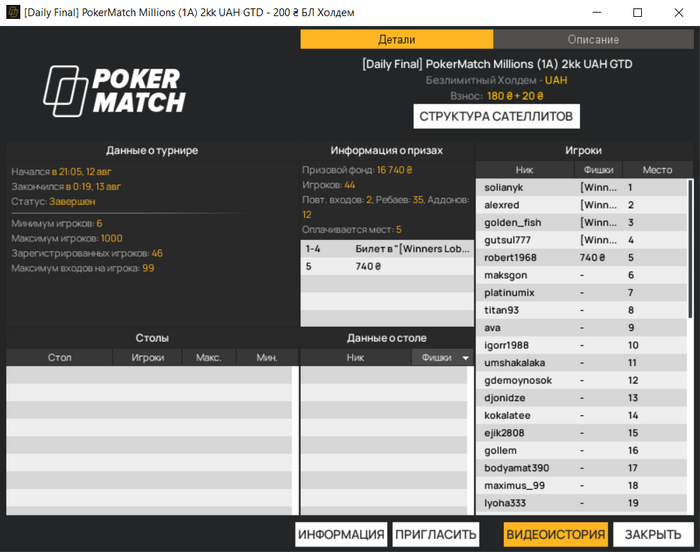Click the Макс. column header

point(209,357)
